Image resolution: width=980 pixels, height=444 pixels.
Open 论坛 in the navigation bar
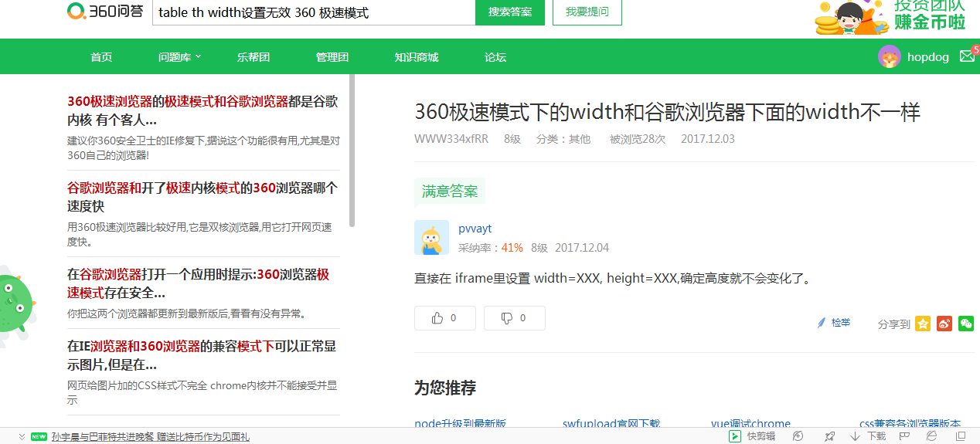(x=495, y=56)
